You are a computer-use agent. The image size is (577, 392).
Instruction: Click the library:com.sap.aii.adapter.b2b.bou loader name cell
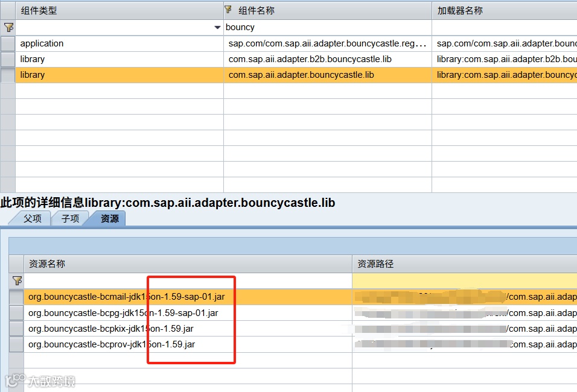[505, 59]
